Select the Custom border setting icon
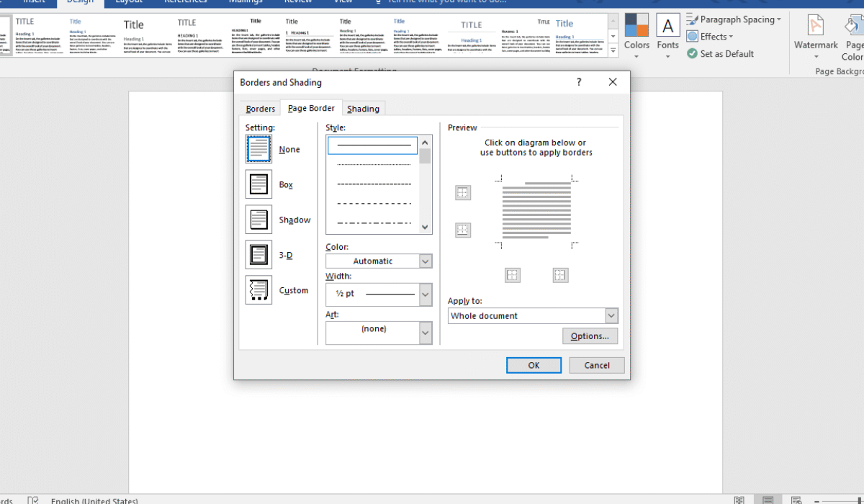The image size is (864, 504). click(258, 290)
